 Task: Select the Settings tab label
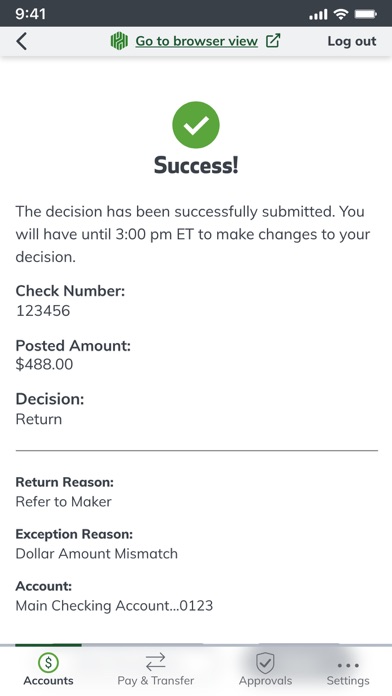pos(348,680)
